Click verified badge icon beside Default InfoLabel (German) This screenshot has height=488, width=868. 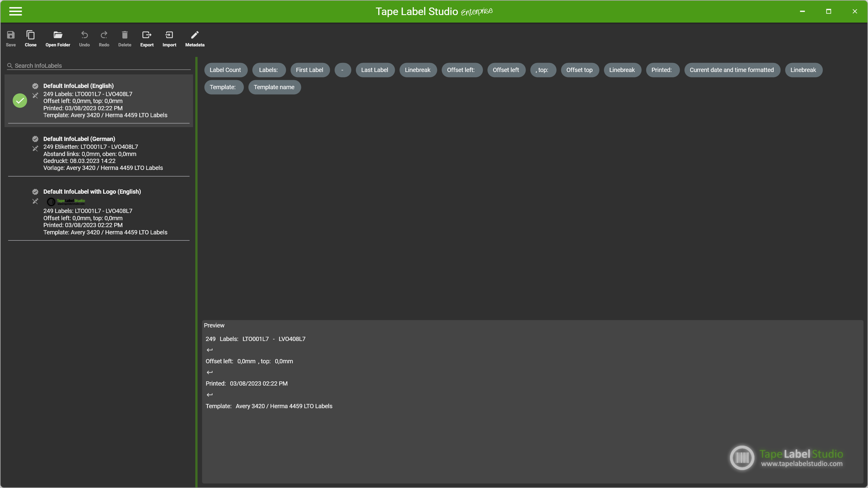point(35,139)
